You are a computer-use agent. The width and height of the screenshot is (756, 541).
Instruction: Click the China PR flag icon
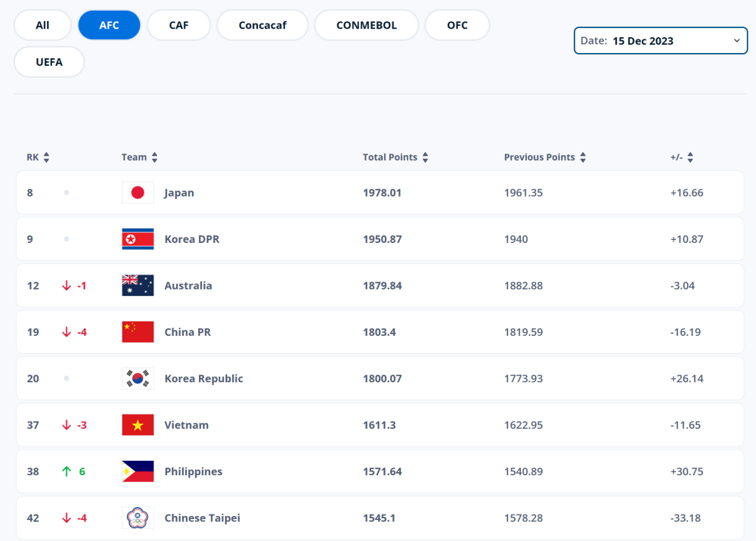138,332
